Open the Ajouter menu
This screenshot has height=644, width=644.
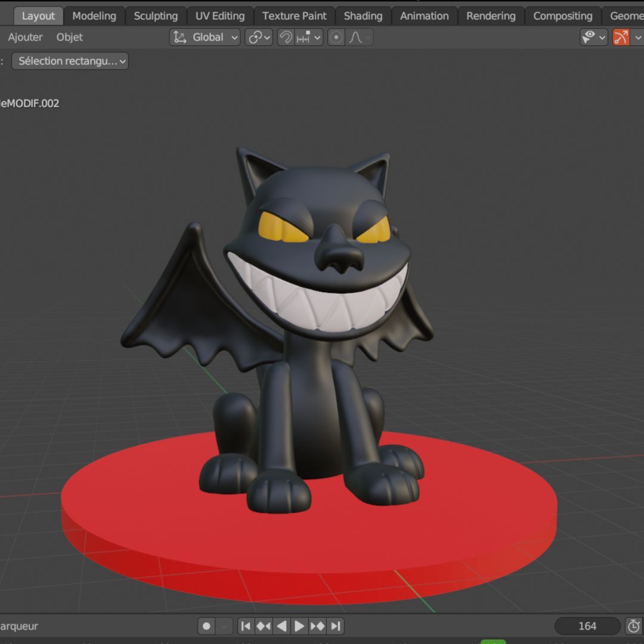coord(25,38)
